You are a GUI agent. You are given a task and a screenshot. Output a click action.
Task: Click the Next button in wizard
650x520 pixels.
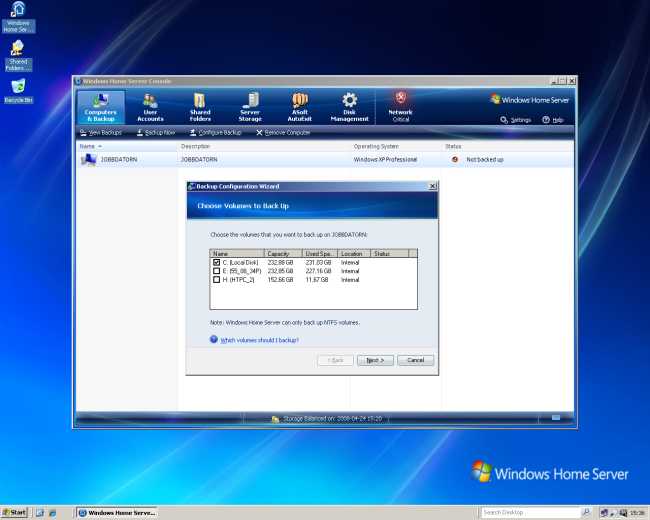(x=375, y=360)
